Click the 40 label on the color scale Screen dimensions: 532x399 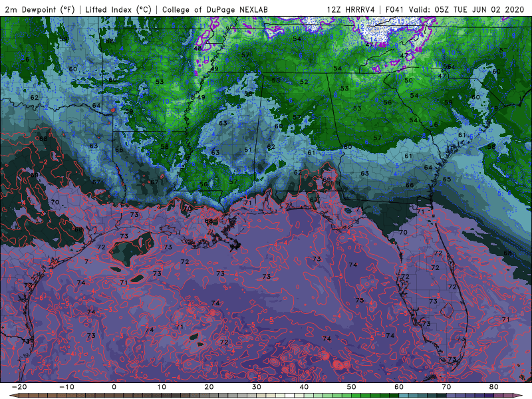[304, 387]
